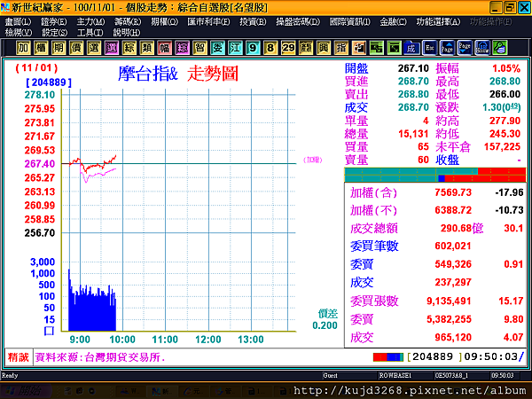Open the 期權(O) menu
The height and width of the screenshot is (399, 532).
pyautogui.click(x=165, y=22)
